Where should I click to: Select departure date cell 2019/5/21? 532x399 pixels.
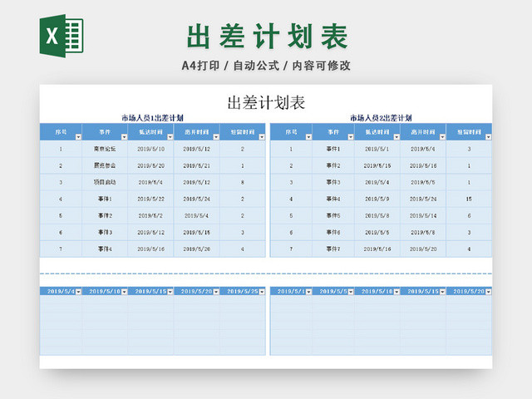tap(196, 165)
